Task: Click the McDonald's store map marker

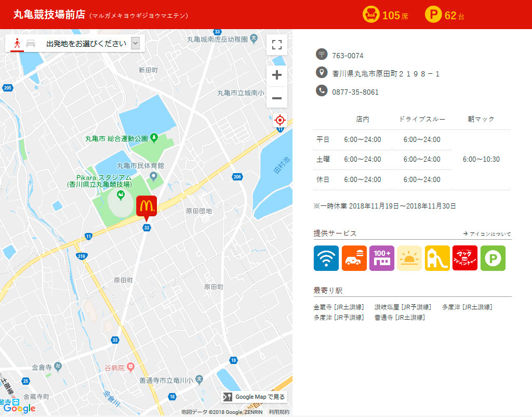Action: (147, 207)
